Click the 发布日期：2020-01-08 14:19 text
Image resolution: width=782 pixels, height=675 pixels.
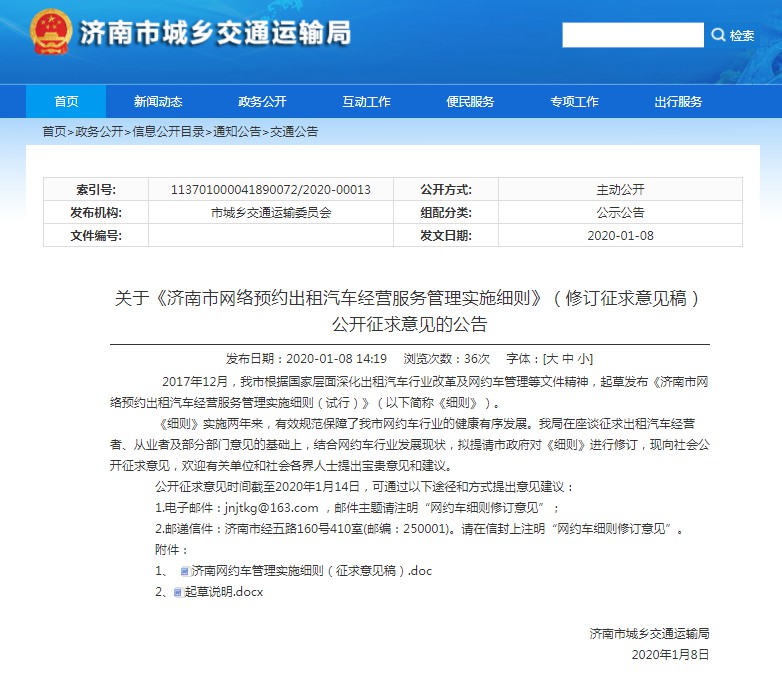pyautogui.click(x=306, y=359)
